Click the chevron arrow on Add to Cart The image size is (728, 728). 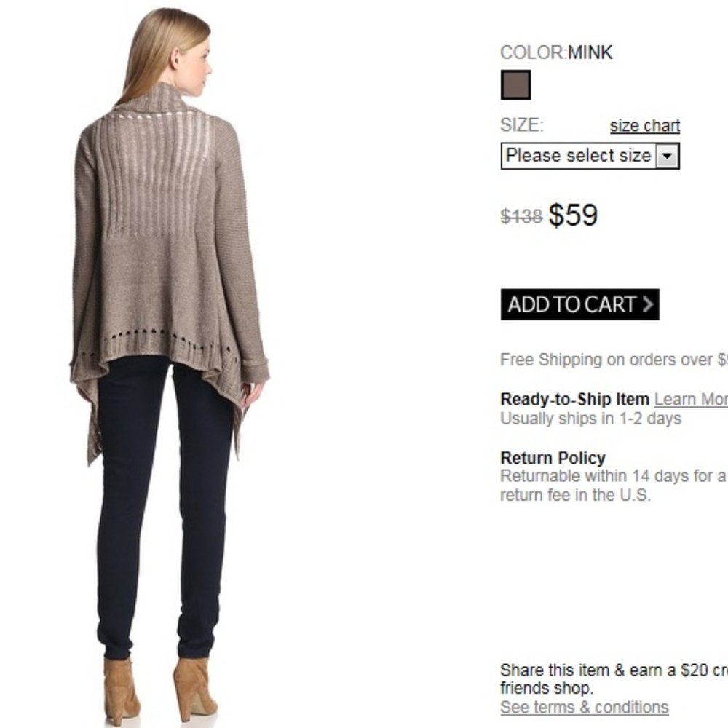point(648,304)
